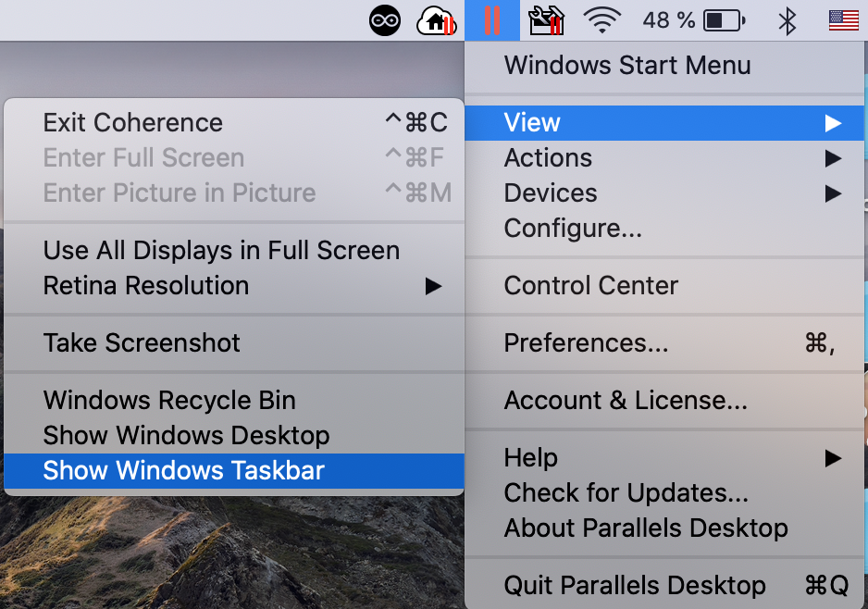Open Preferences... menu item
The width and height of the screenshot is (868, 609).
tap(664, 343)
